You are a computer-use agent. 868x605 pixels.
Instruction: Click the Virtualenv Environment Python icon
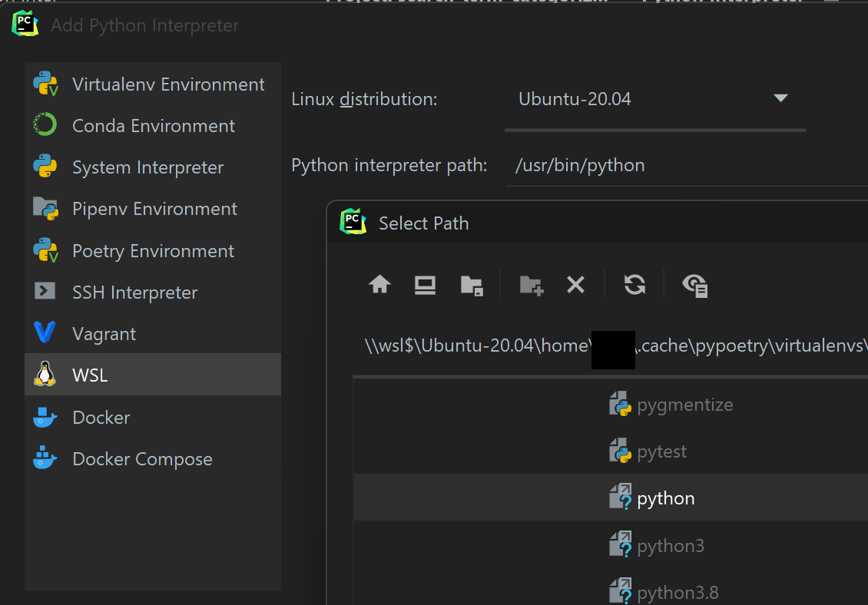45,84
